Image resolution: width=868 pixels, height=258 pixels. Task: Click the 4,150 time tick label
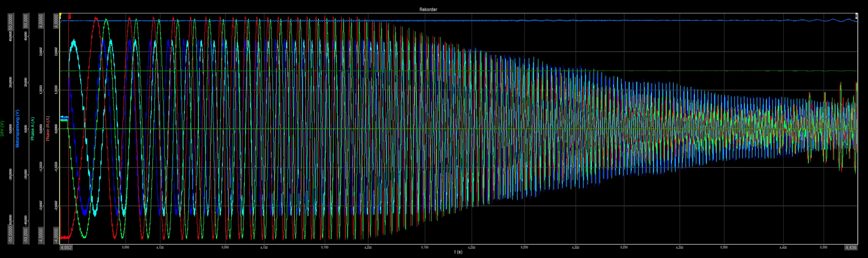tap(264, 247)
